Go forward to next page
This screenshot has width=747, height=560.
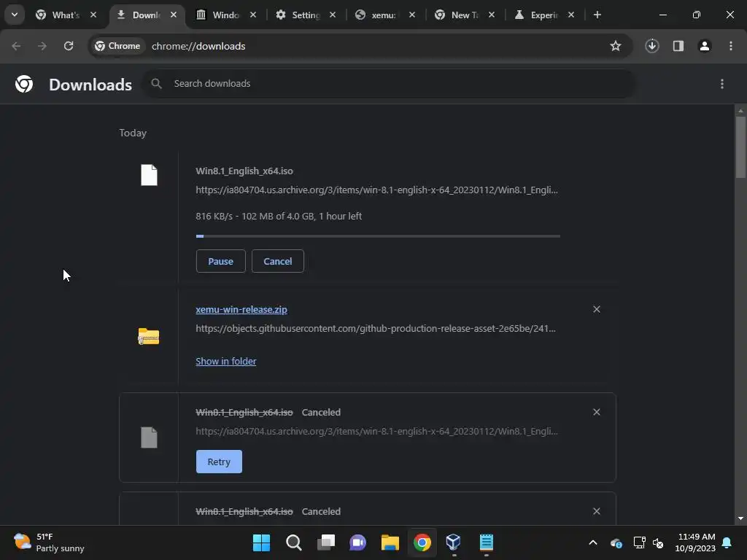coord(42,46)
